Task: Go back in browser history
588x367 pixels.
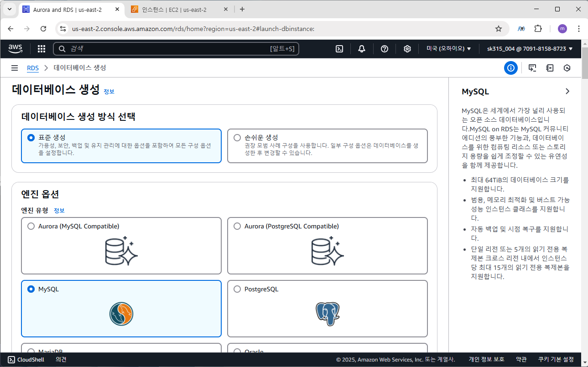Action: (10, 29)
